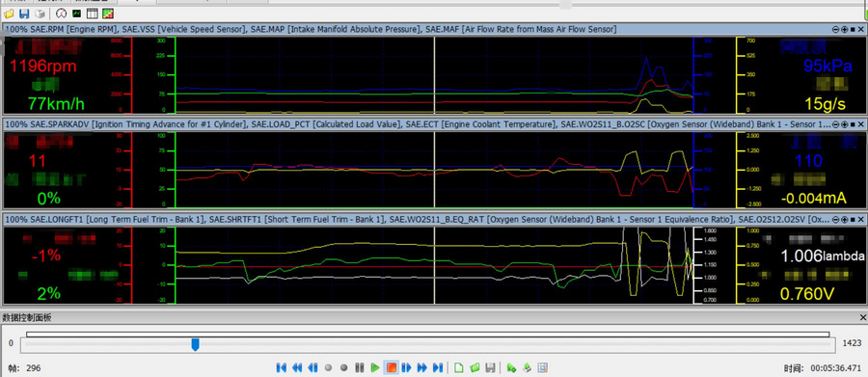
Task: Collapse the Long Term Fuel Trim chart
Action: tap(835, 220)
